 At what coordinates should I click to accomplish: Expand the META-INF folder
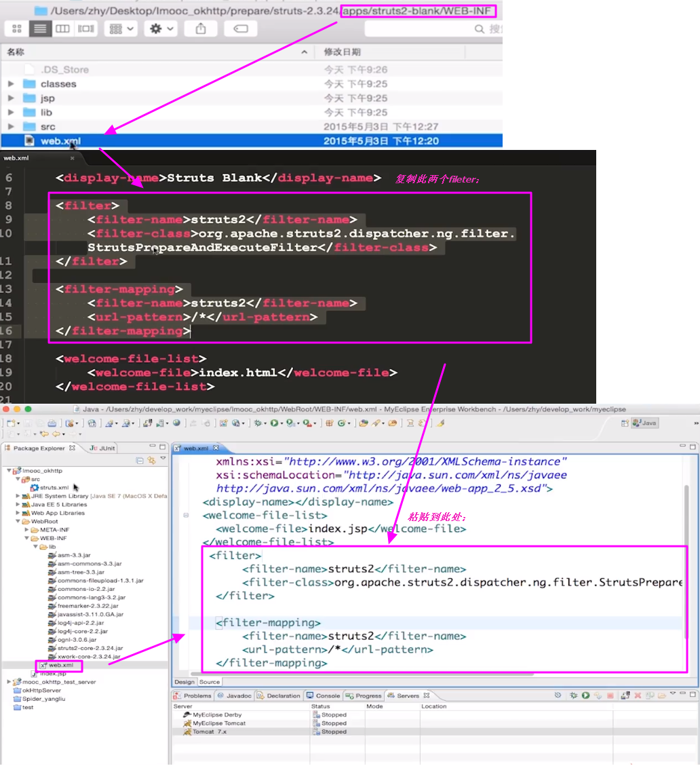coord(27,530)
